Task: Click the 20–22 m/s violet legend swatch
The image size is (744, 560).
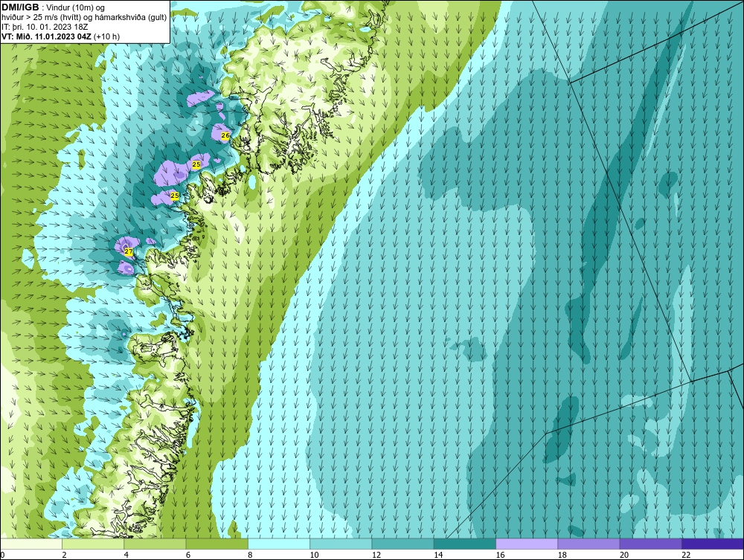Action: [650, 544]
